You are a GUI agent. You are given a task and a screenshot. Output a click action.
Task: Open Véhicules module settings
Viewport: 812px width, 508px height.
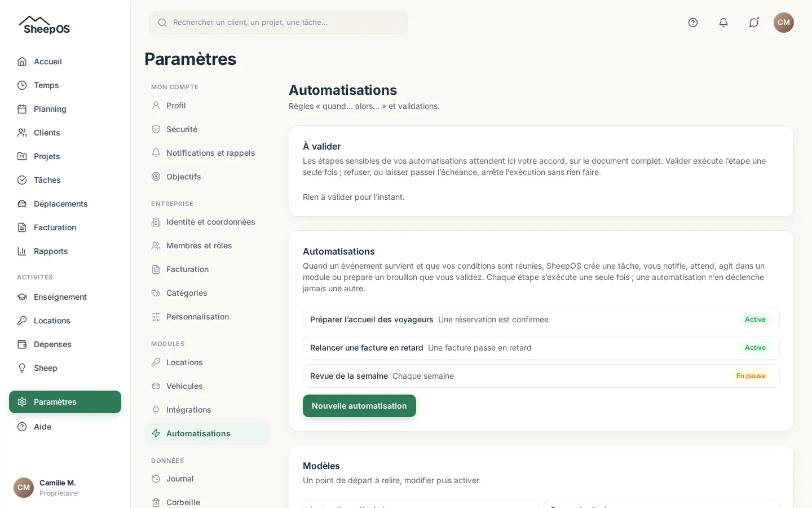point(208,386)
